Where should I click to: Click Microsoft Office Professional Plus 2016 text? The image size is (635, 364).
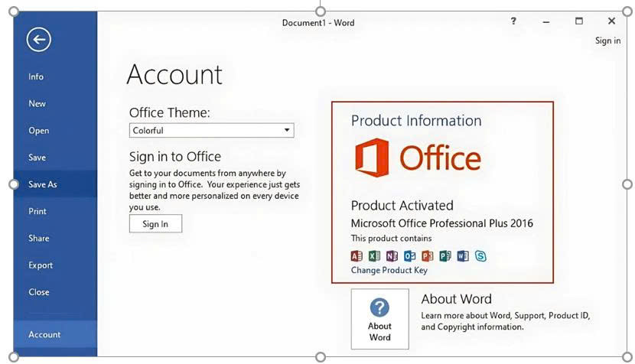442,223
